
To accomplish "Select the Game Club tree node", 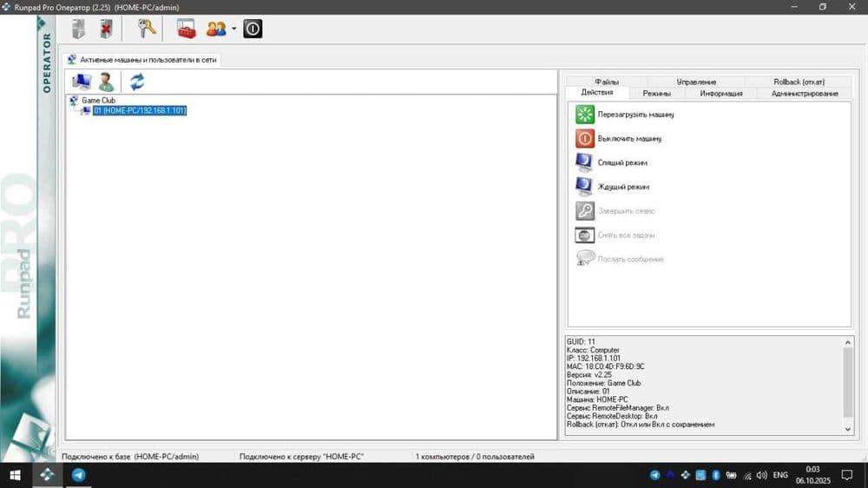I will (99, 100).
